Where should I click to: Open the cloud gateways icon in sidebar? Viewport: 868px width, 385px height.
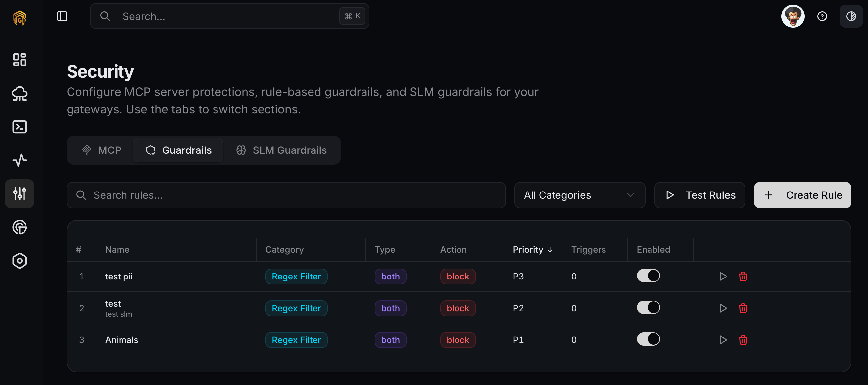point(20,93)
